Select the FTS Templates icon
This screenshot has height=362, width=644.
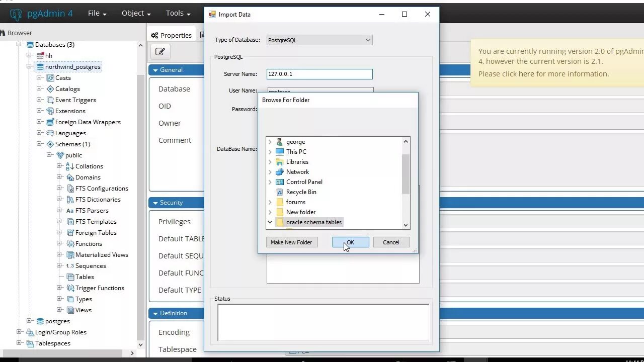(x=70, y=222)
